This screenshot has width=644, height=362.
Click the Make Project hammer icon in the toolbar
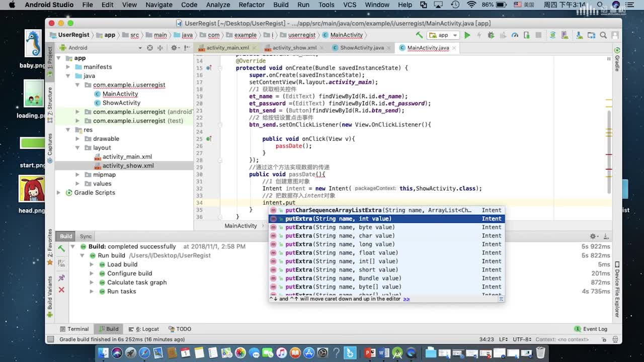point(419,35)
